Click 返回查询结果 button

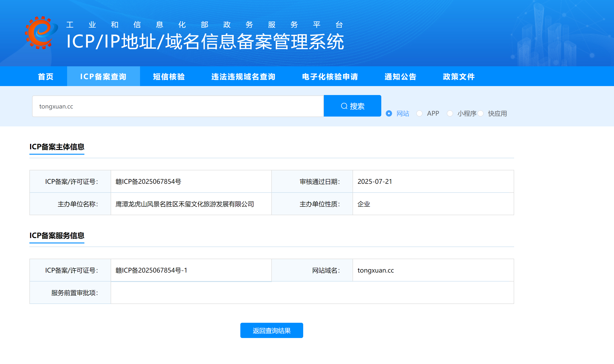pos(271,330)
